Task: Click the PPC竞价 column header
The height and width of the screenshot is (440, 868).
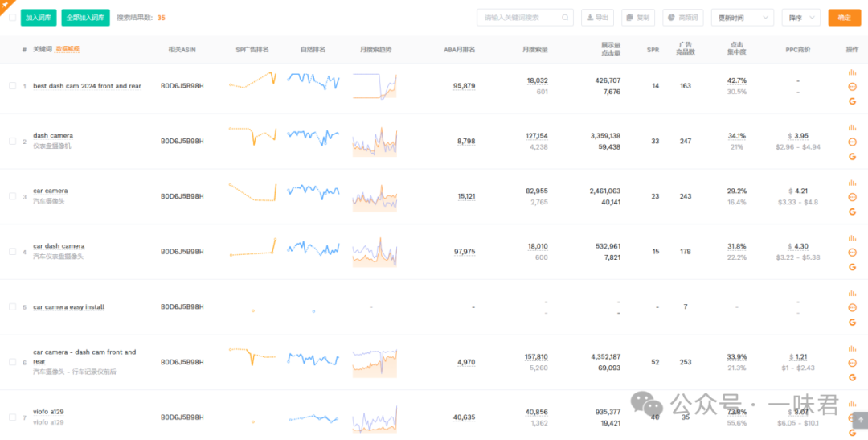Action: pos(798,49)
